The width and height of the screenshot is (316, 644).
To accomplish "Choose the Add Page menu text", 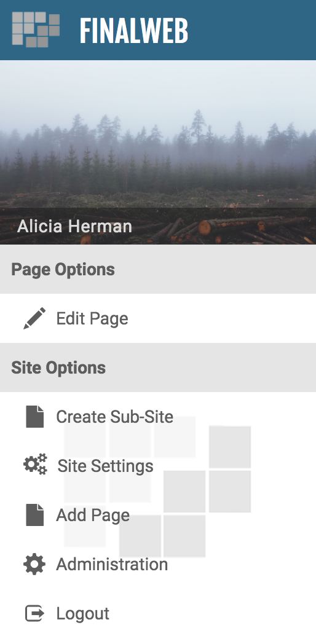I will (x=93, y=516).
